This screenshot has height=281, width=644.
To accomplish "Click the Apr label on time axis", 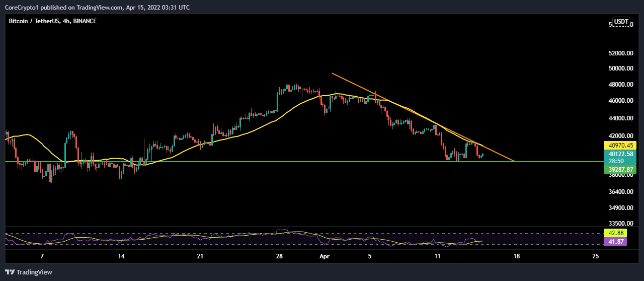I will 325,256.
